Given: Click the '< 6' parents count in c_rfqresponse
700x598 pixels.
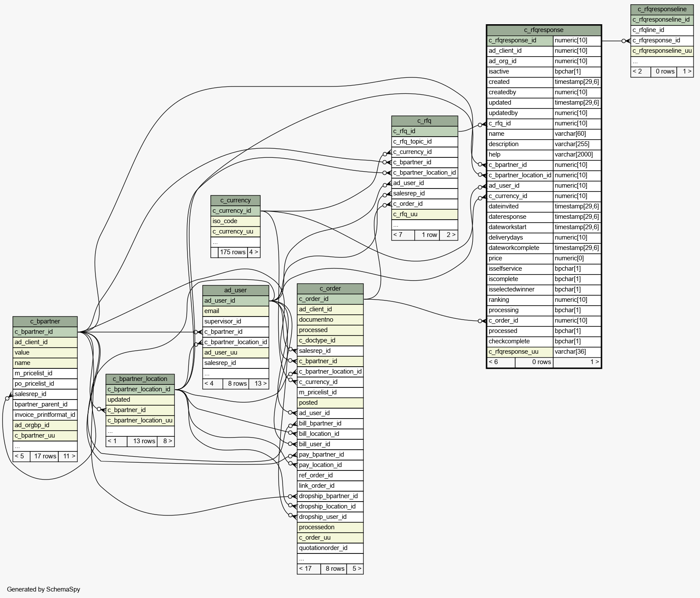Looking at the screenshot, I should [501, 362].
